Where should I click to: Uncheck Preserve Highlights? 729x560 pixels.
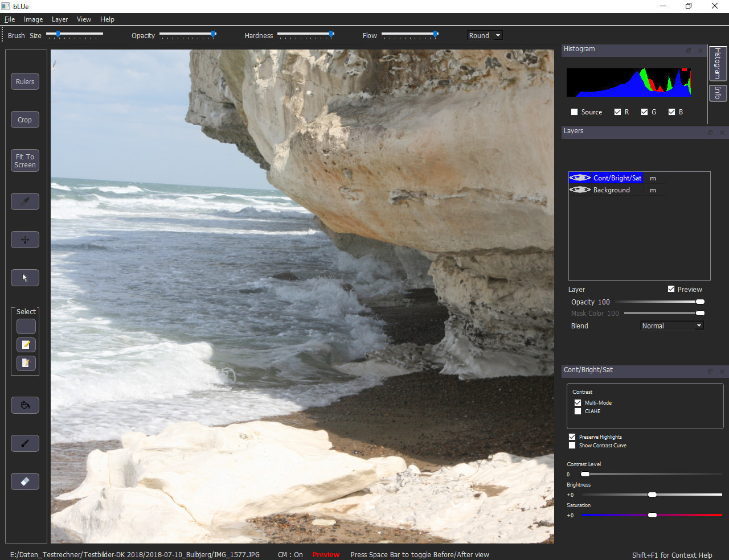(x=572, y=437)
